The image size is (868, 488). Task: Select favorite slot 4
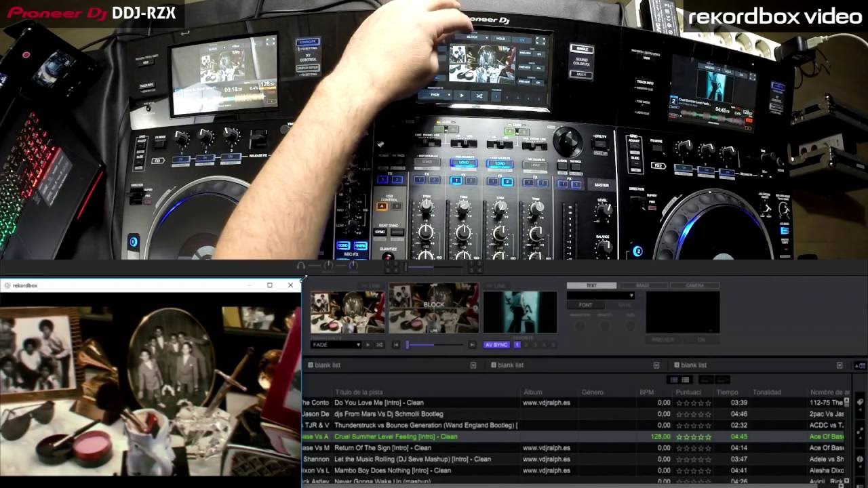tap(545, 345)
